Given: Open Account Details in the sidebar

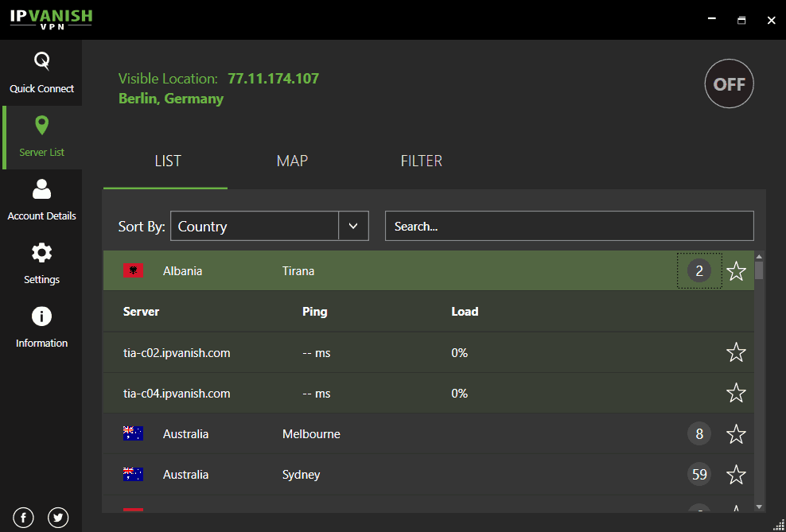Looking at the screenshot, I should coord(41,200).
